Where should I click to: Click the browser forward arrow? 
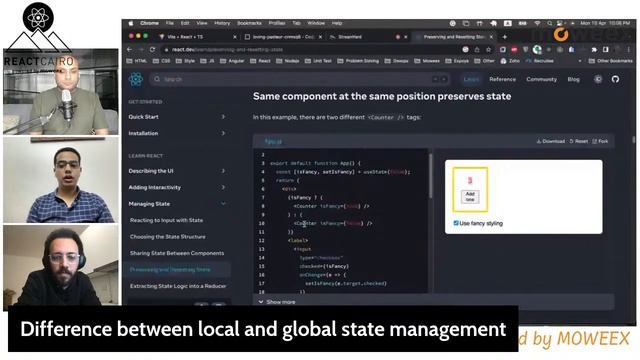click(141, 49)
